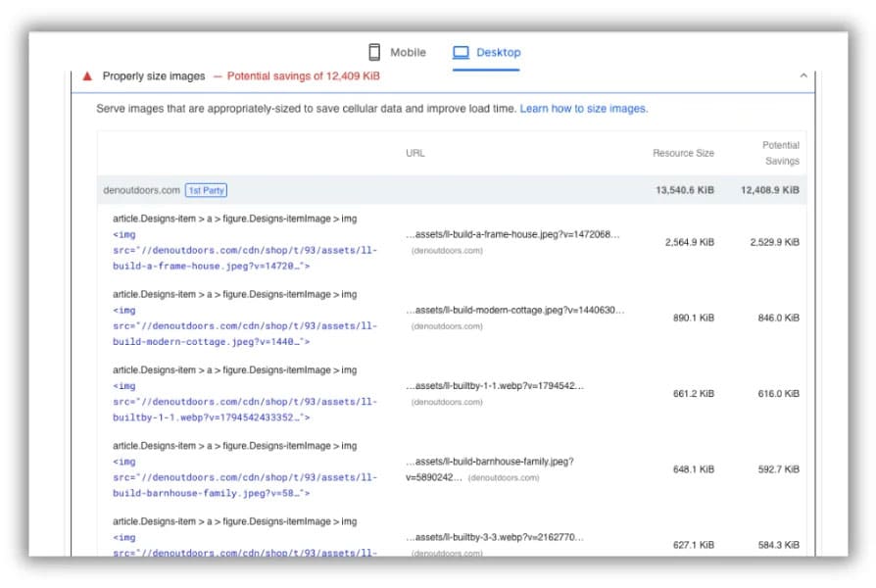Select the a-frame-house img code snippet
The height and width of the screenshot is (588, 876).
click(245, 251)
